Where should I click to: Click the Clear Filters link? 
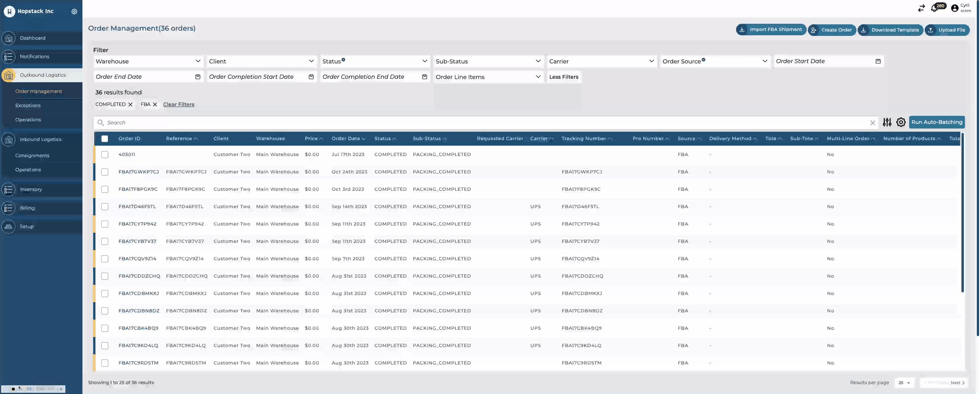[178, 104]
